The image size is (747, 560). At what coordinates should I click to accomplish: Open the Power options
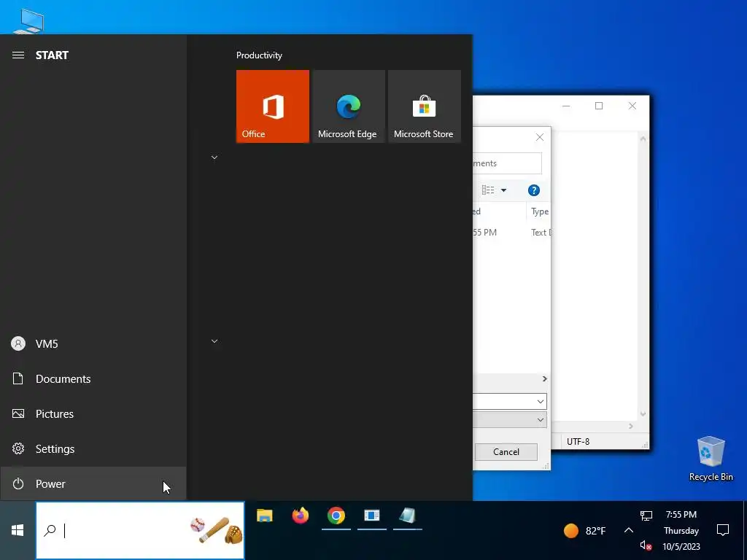click(93, 484)
